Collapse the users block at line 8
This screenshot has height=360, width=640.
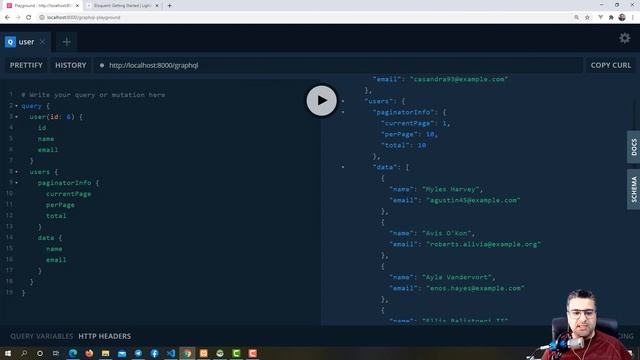tap(17, 172)
